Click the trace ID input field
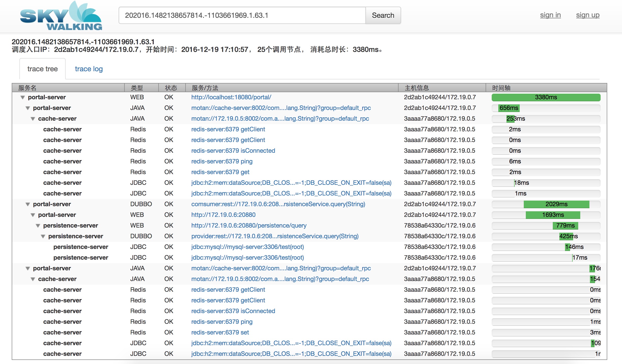 pyautogui.click(x=242, y=15)
